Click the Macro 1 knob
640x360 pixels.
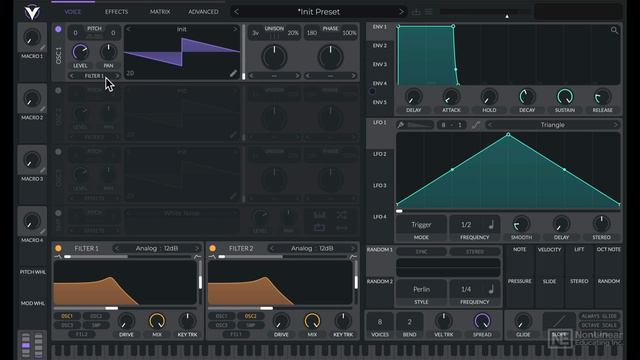pyautogui.click(x=32, y=38)
